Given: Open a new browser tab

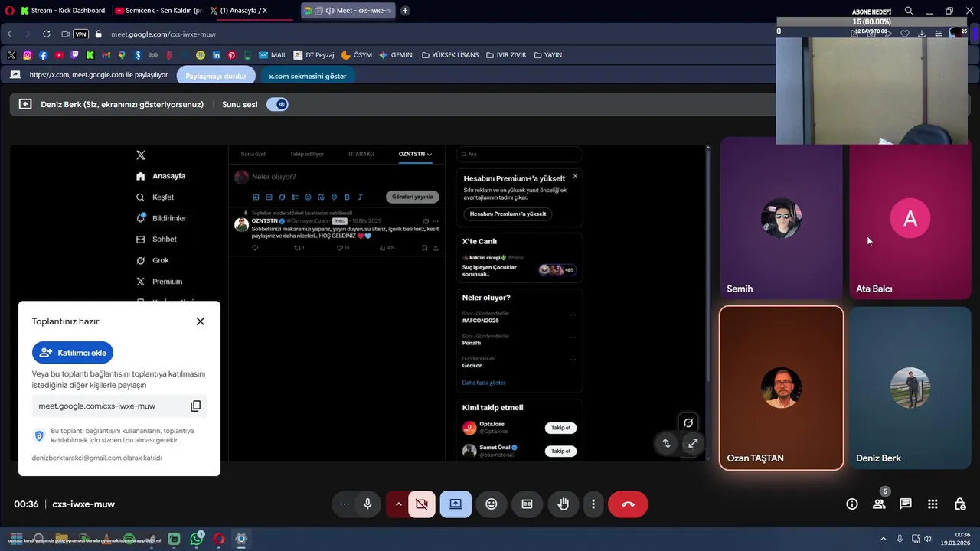Looking at the screenshot, I should coord(405,11).
